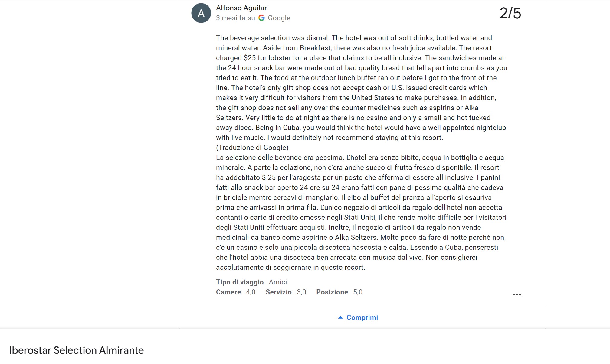Click the '(Traduzione di Google)' label
This screenshot has height=364, width=610.
(252, 148)
